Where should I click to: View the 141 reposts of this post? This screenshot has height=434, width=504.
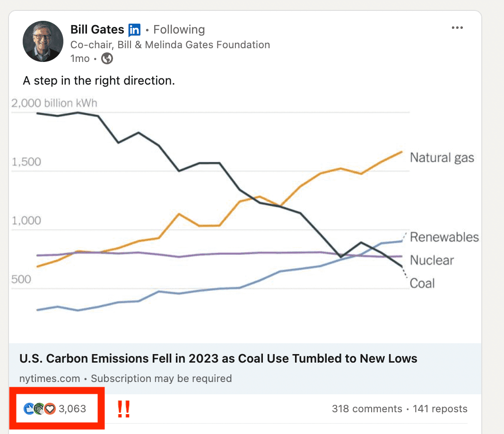coord(440,408)
